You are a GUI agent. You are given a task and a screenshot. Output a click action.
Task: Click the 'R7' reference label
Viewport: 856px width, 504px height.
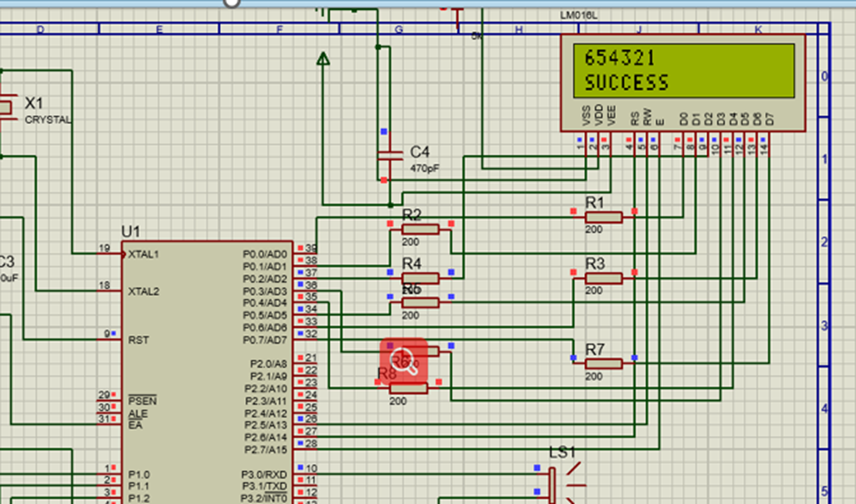(594, 349)
